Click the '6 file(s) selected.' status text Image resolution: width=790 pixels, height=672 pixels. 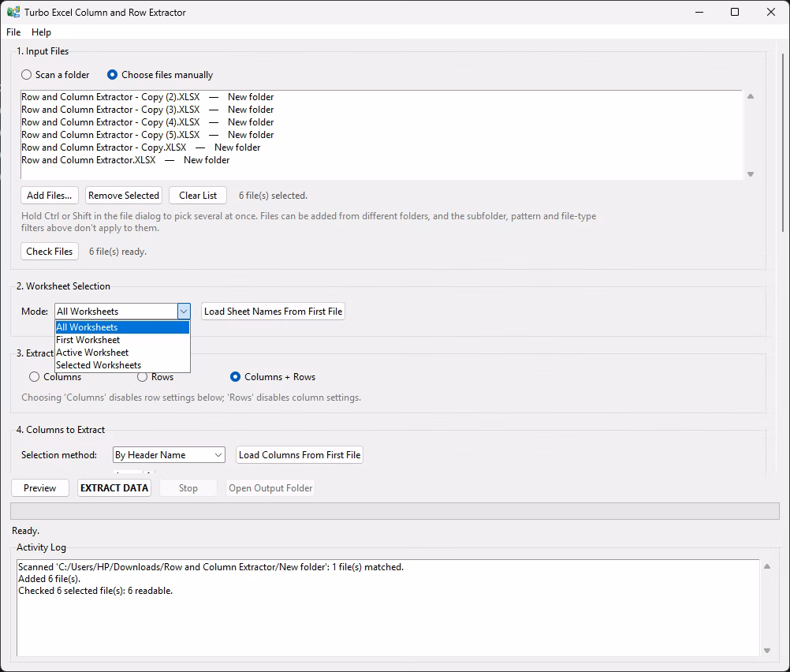pos(273,196)
